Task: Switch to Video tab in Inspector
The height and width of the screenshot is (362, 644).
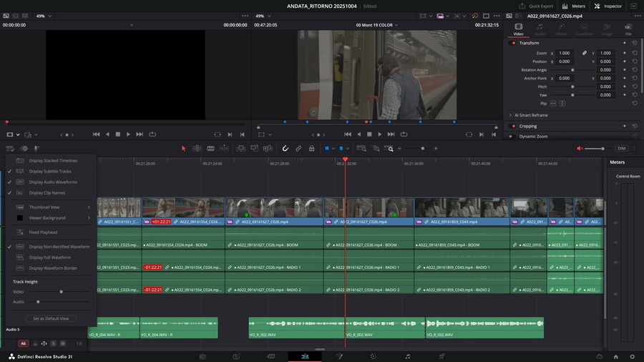Action: tap(518, 29)
